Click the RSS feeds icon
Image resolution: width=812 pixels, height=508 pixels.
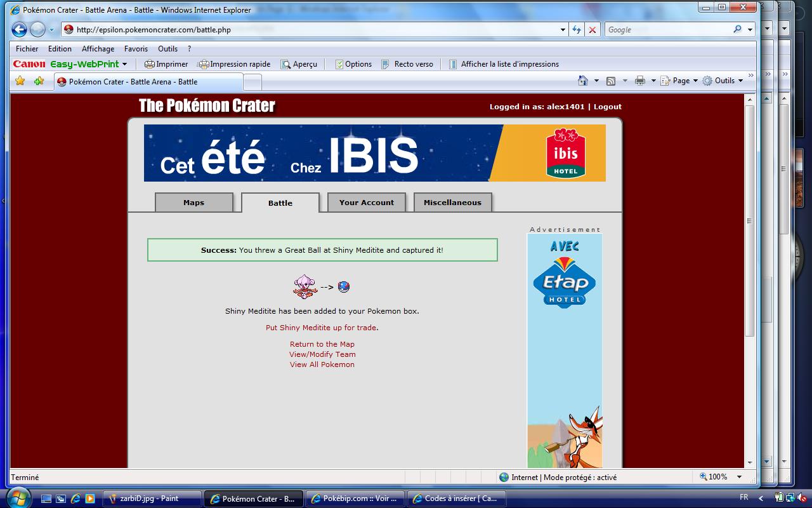[x=611, y=81]
